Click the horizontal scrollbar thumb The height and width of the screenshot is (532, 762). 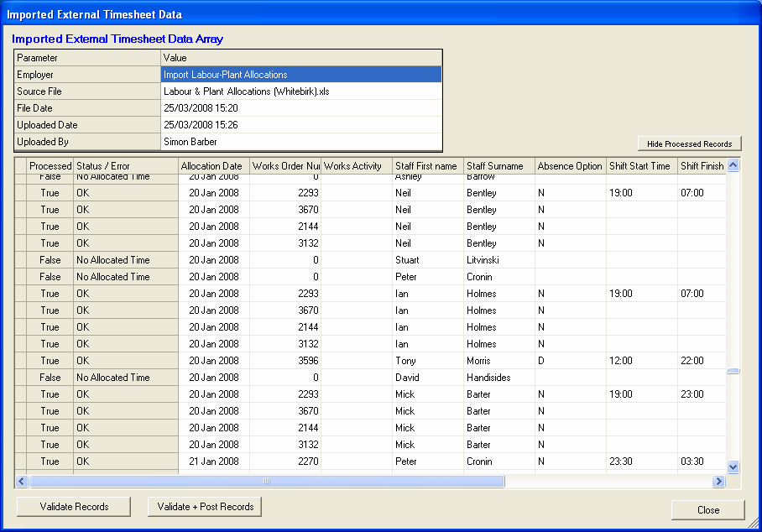point(267,482)
